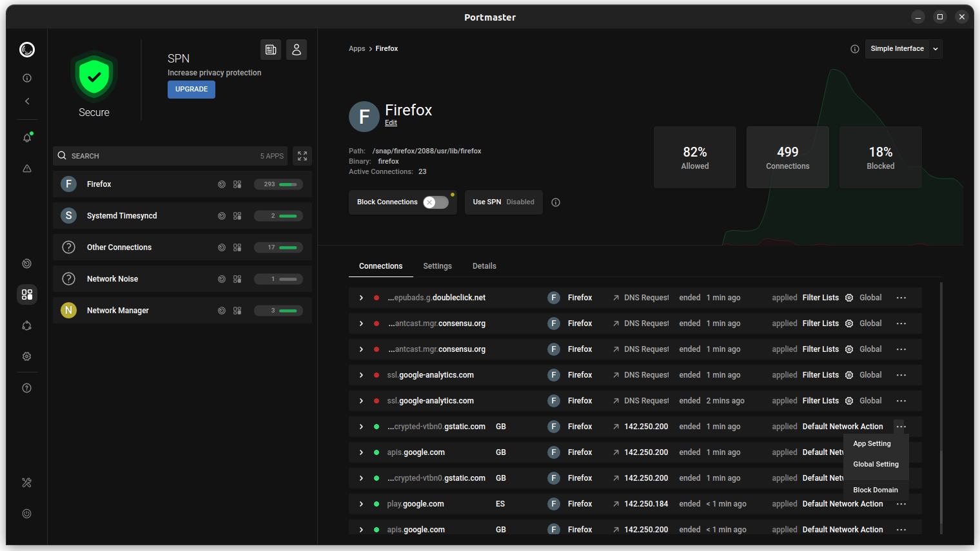Viewport: 980px width, 551px height.
Task: Open the notifications bell icon
Action: [27, 138]
